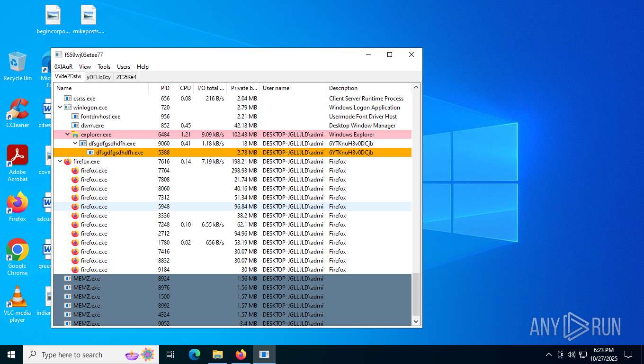644x364 pixels.
Task: Click Firefox icon of process 9184
Action: pos(75,270)
